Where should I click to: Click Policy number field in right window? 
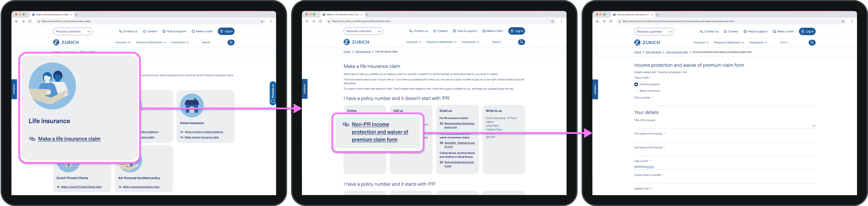click(725, 103)
